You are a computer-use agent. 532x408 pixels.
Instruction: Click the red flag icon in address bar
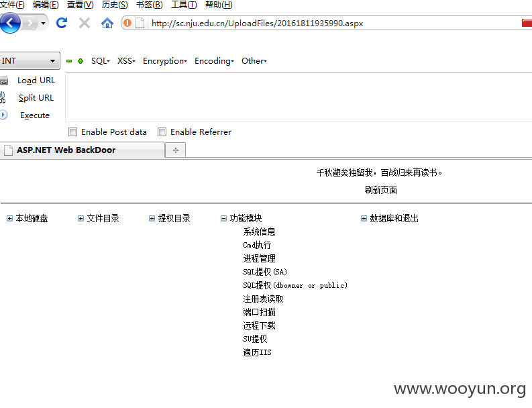pyautogui.click(x=527, y=23)
